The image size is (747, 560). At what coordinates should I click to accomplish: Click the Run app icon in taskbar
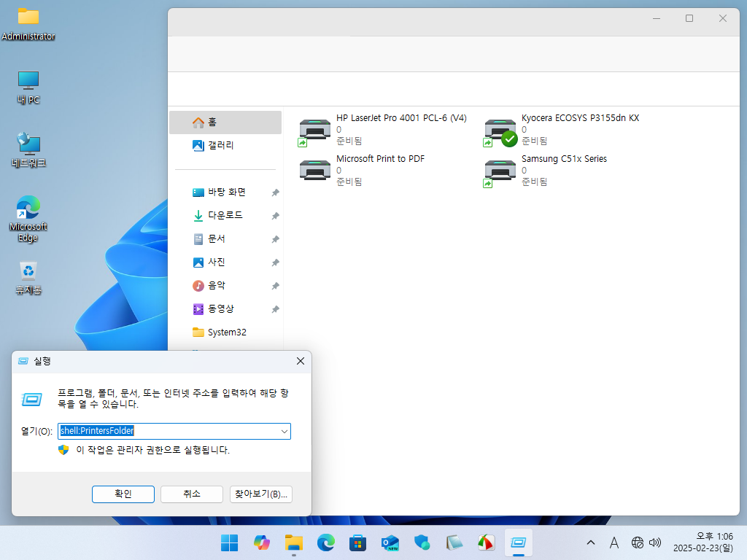(x=518, y=542)
